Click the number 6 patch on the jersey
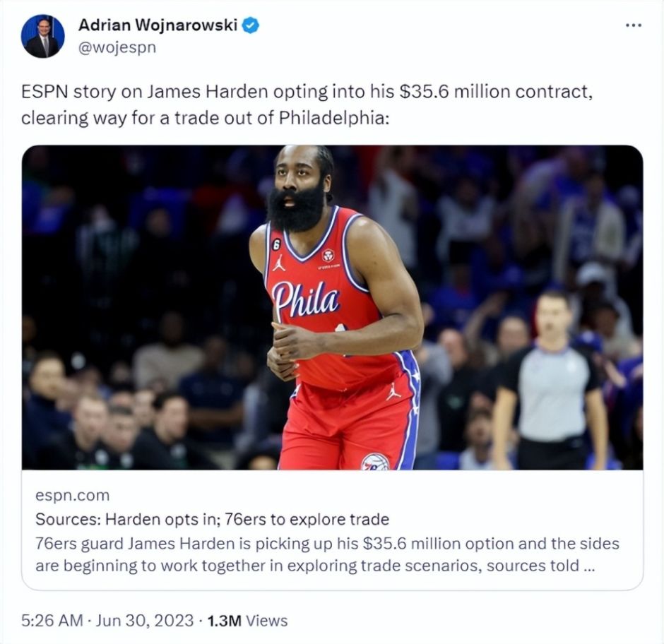Image resolution: width=664 pixels, height=644 pixels. 276,244
